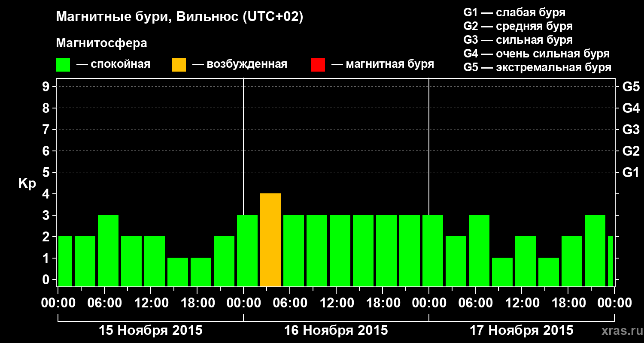Click the 'G3' label on the right axis
The image size is (644, 343).
[x=631, y=129]
